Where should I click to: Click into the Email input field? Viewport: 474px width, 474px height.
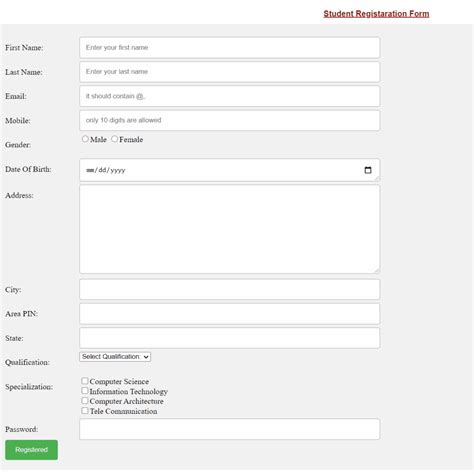(229, 96)
